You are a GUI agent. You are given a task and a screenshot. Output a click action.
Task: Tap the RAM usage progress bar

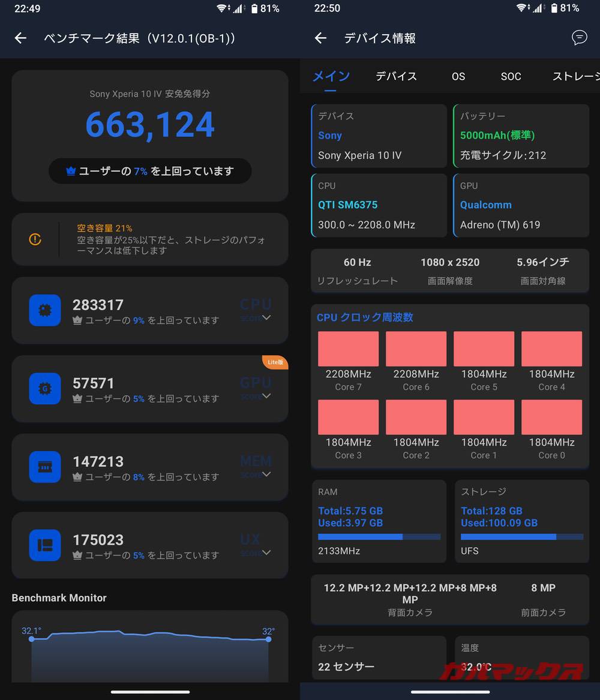[379, 537]
